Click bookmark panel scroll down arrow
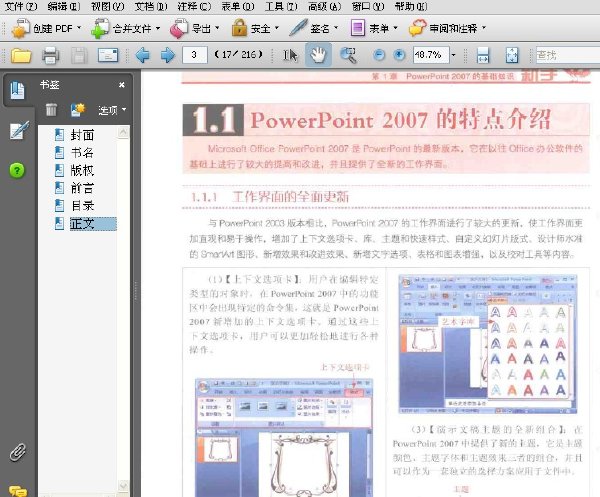This screenshot has width=600, height=497. point(123,486)
